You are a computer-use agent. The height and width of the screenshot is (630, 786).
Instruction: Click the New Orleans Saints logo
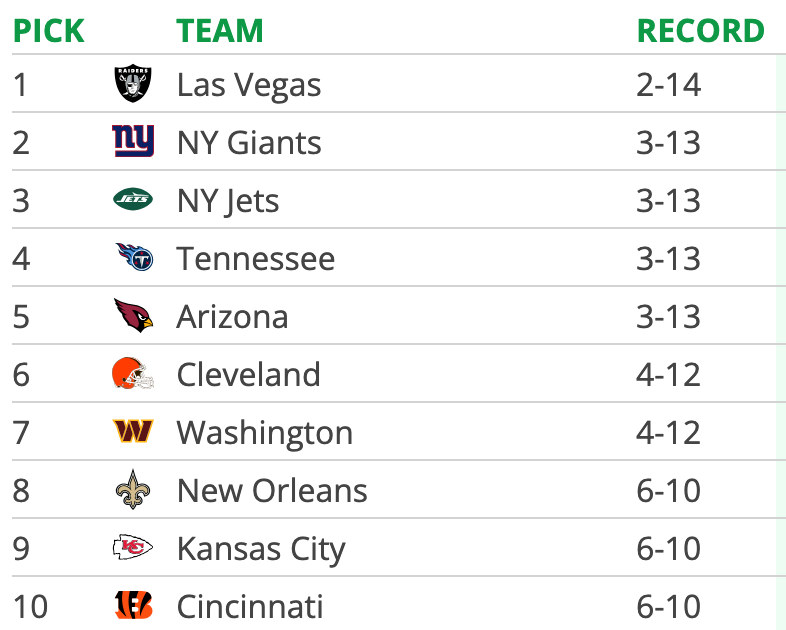point(133,489)
